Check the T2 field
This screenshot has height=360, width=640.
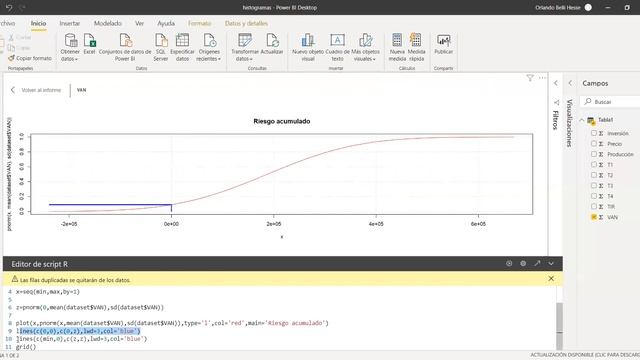(594, 175)
